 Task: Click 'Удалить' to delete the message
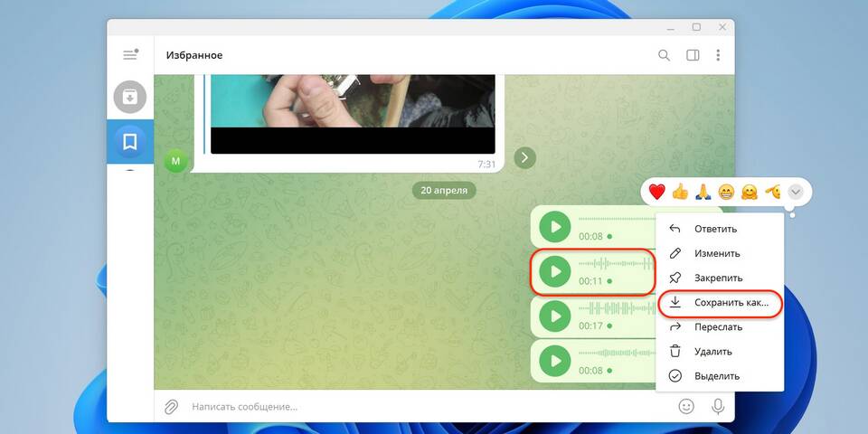[713, 352]
